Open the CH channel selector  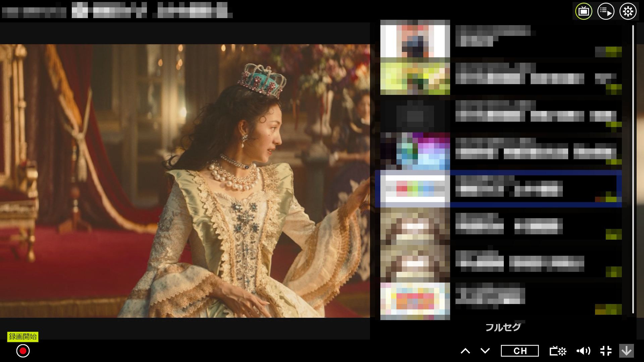click(520, 351)
